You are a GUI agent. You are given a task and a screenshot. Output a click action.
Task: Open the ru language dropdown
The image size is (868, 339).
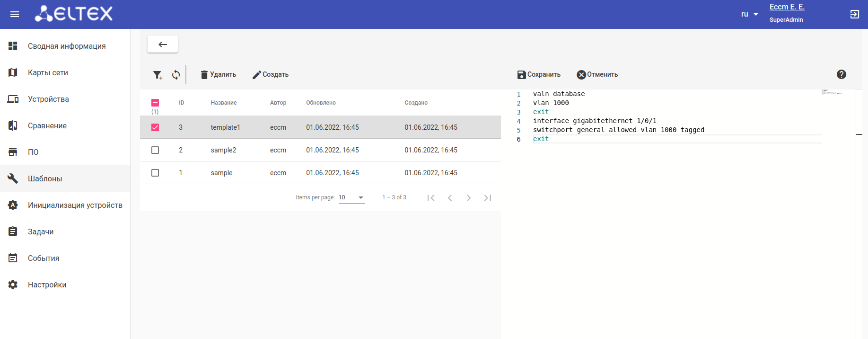click(x=750, y=14)
